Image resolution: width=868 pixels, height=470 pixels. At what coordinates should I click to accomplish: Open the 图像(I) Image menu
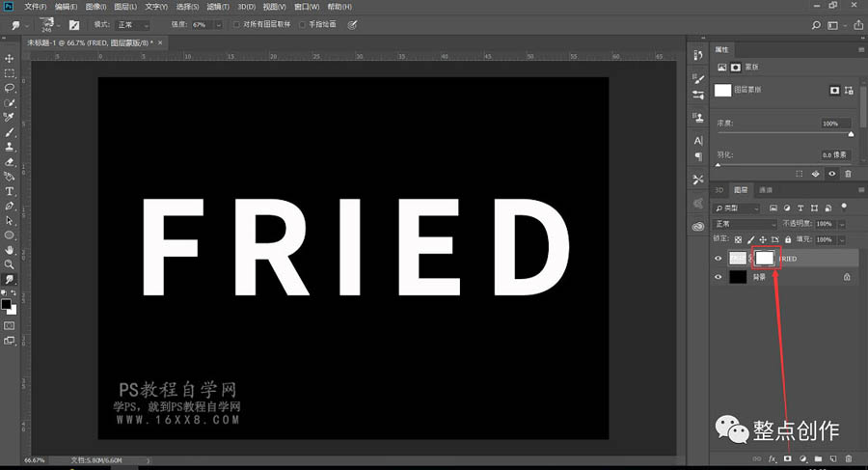pyautogui.click(x=95, y=7)
